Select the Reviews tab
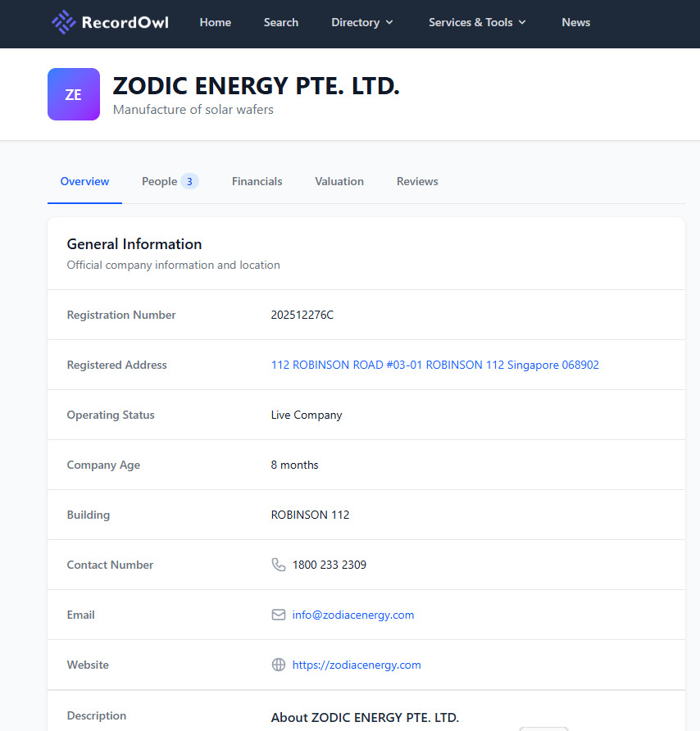 (x=417, y=181)
